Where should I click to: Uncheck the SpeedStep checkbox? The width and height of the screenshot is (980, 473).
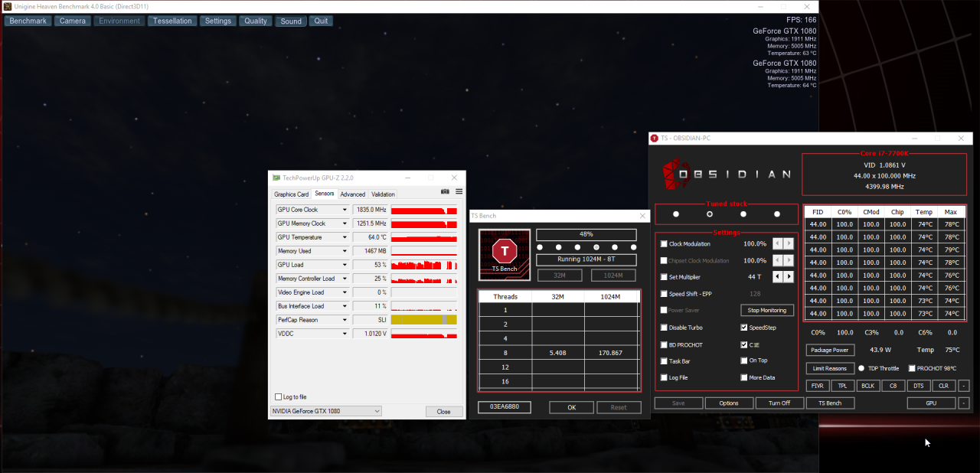tap(744, 328)
